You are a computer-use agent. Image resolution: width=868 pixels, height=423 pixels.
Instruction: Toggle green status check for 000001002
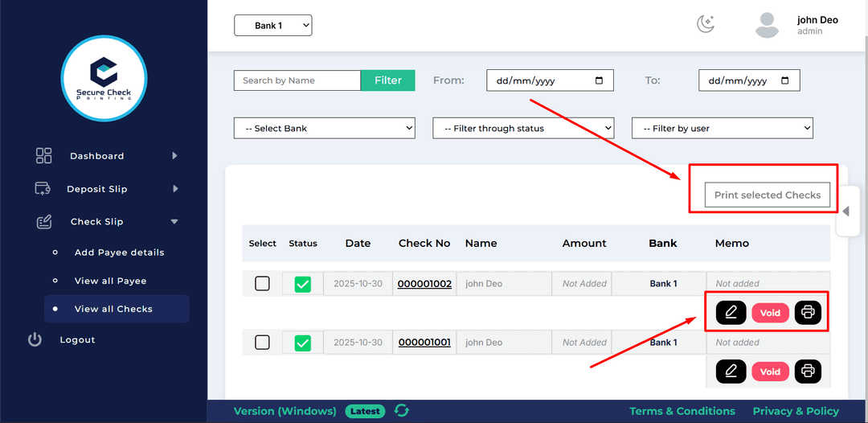302,284
